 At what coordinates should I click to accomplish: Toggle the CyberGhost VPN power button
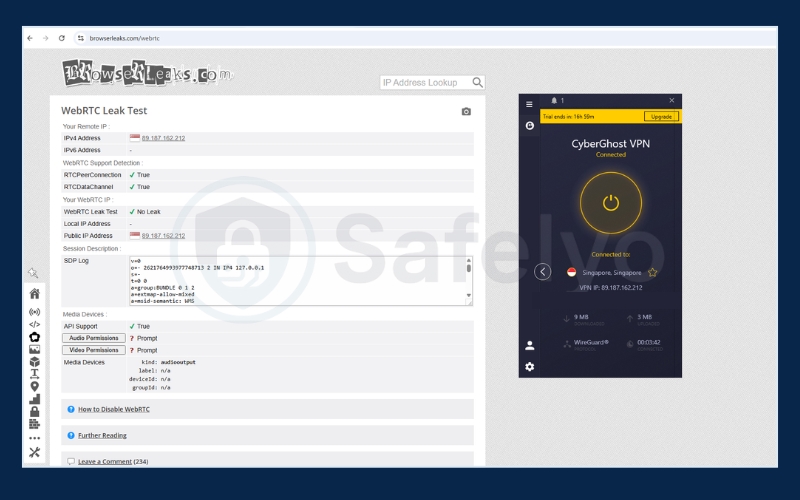coord(611,203)
